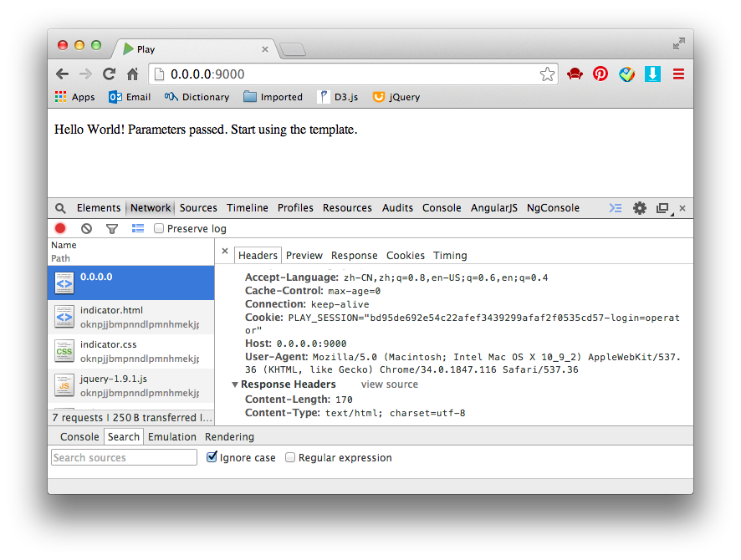Open DevTools settings gear
The height and width of the screenshot is (560, 741).
640,208
